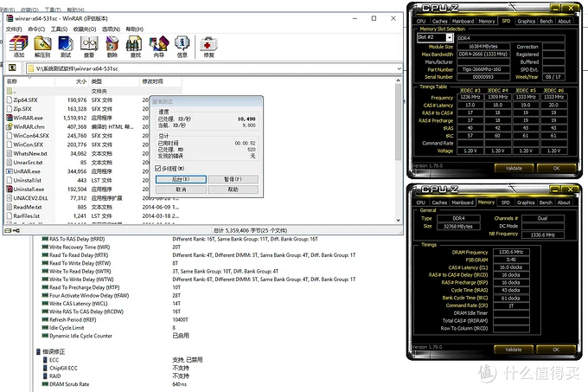This screenshot has width=588, height=392.
Task: Open the Wizard (向导) toolbar icon
Action: pos(158,44)
